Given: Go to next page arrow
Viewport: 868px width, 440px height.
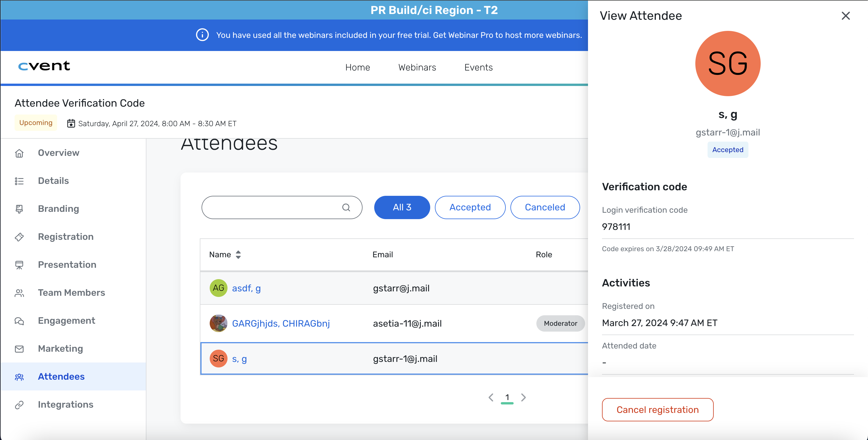Looking at the screenshot, I should click(523, 397).
